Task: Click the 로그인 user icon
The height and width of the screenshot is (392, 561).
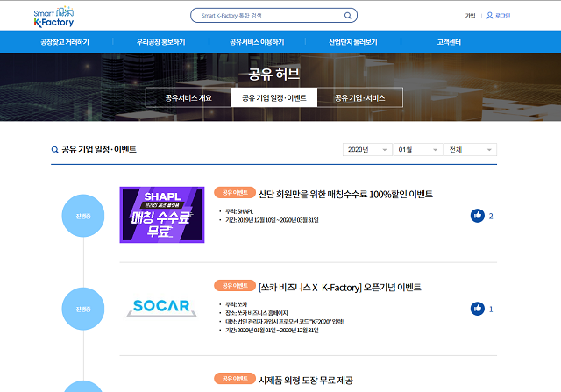Action: click(490, 16)
